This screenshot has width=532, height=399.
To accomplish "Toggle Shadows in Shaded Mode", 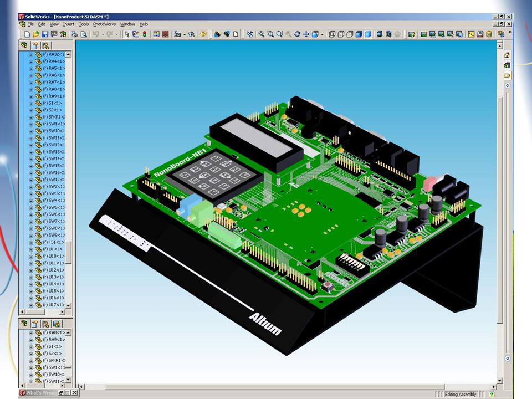I will [379, 34].
